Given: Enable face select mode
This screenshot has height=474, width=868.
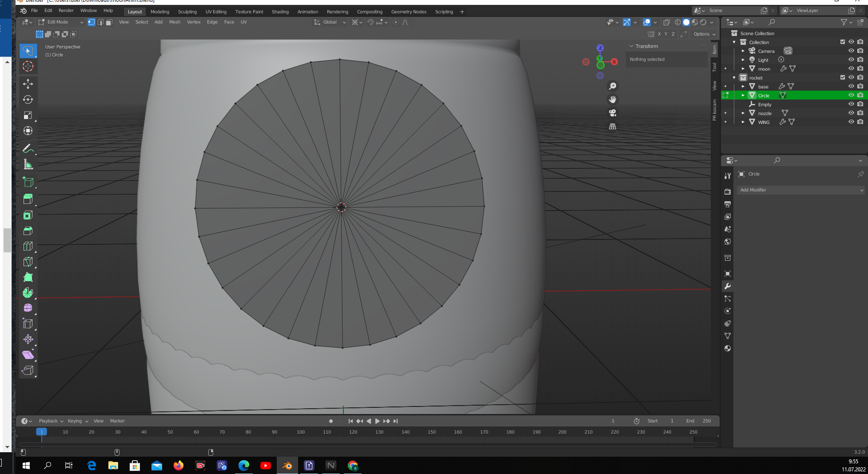Looking at the screenshot, I should pos(109,22).
